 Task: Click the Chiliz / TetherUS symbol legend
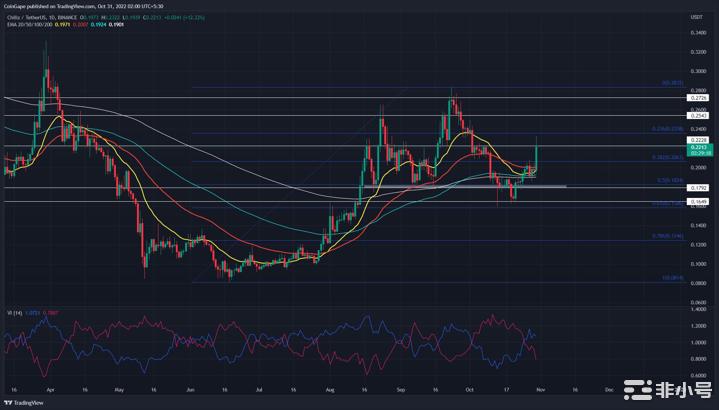click(31, 17)
